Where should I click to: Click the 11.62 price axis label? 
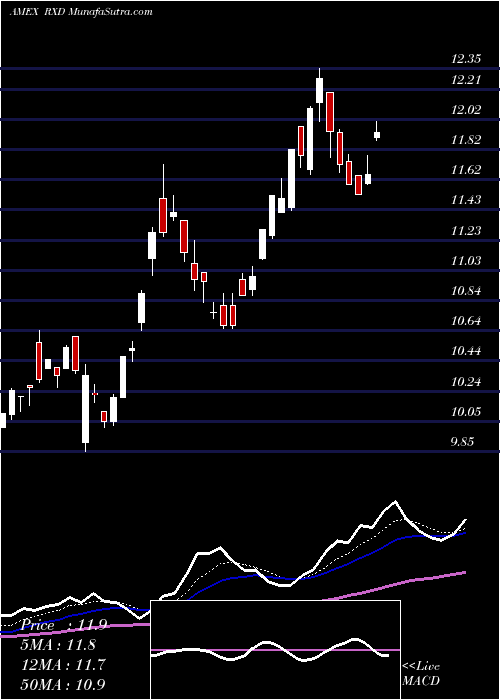pos(466,170)
